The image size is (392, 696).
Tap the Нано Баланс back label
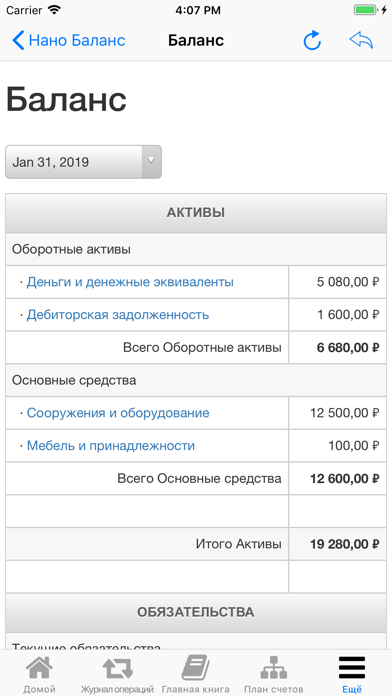pos(77,40)
